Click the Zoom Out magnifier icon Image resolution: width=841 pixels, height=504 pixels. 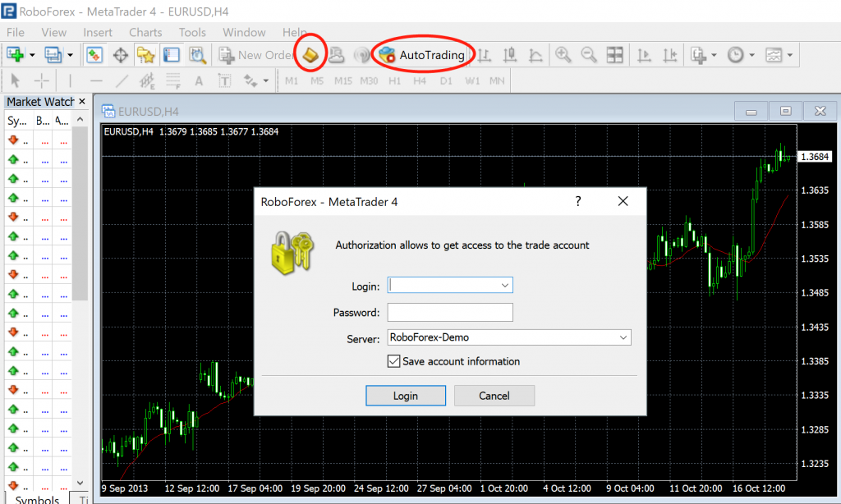[x=589, y=55]
